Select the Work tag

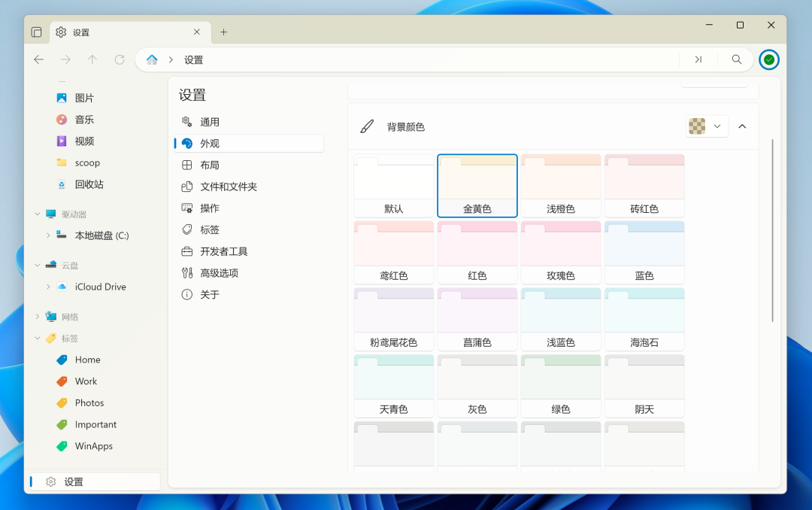tap(95, 381)
